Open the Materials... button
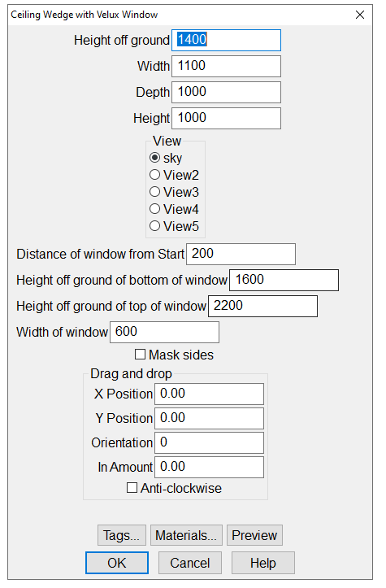Screen dimensions: 386x588 186,535
